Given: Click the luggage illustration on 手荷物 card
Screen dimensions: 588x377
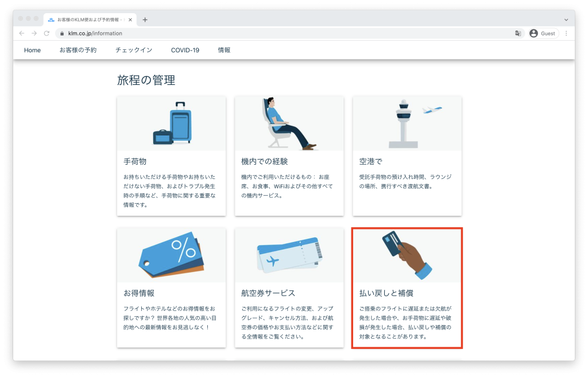Looking at the screenshot, I should pyautogui.click(x=173, y=123).
